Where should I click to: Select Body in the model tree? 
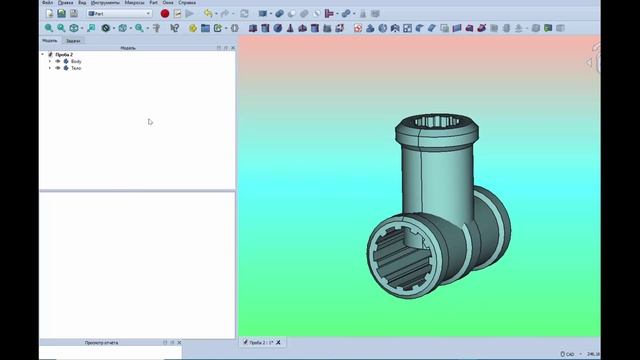[76, 61]
